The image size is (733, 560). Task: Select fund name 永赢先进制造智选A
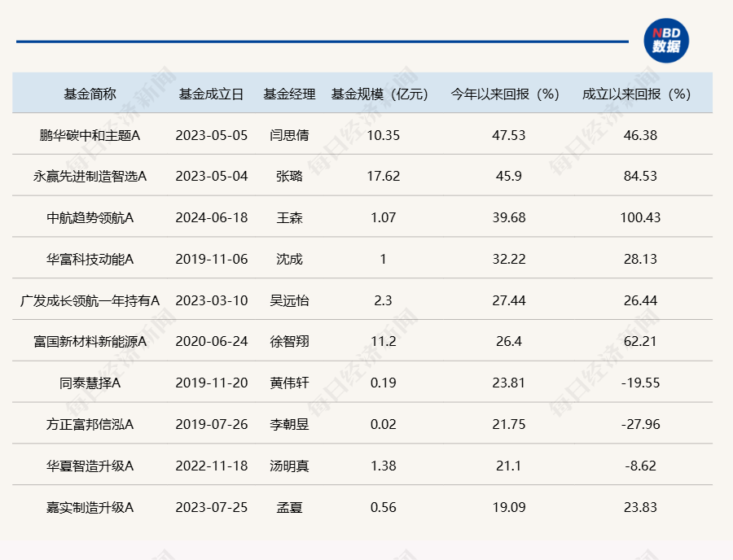[x=90, y=177]
